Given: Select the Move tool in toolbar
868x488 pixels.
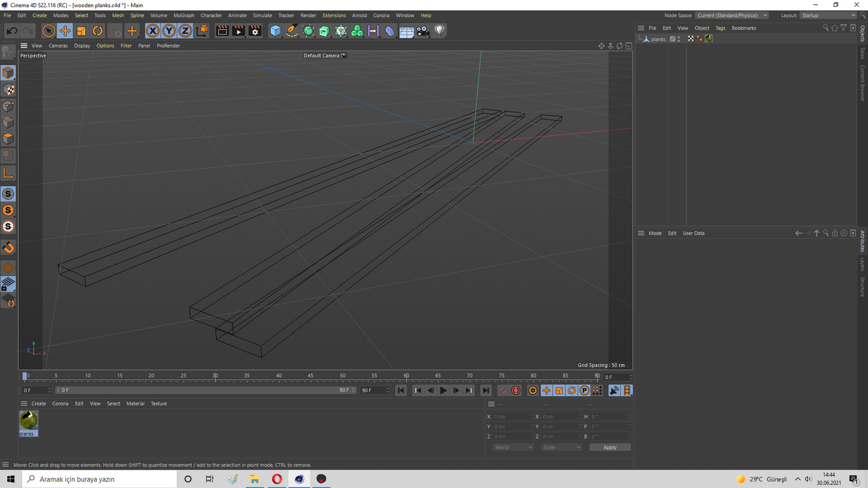Looking at the screenshot, I should pyautogui.click(x=65, y=31).
